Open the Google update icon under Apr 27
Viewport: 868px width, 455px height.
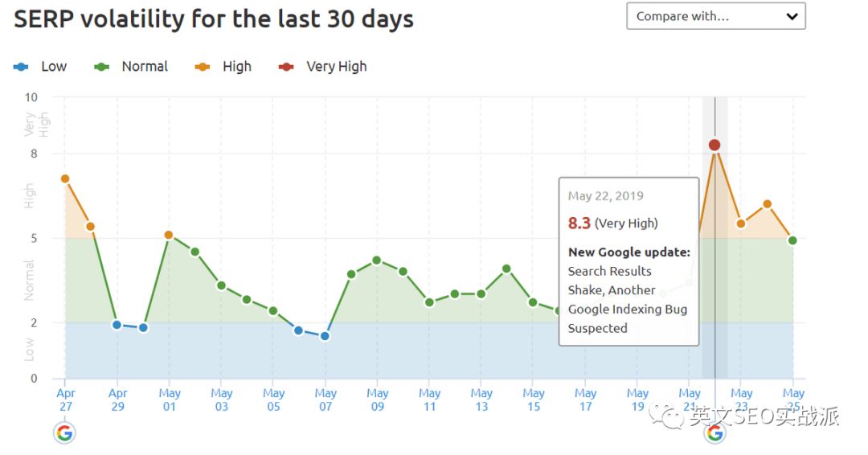coord(65,432)
